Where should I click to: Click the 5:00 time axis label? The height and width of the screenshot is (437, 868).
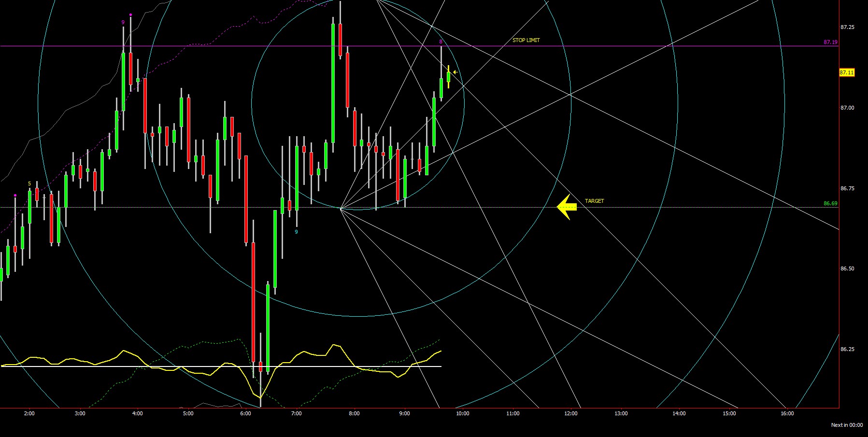click(188, 413)
